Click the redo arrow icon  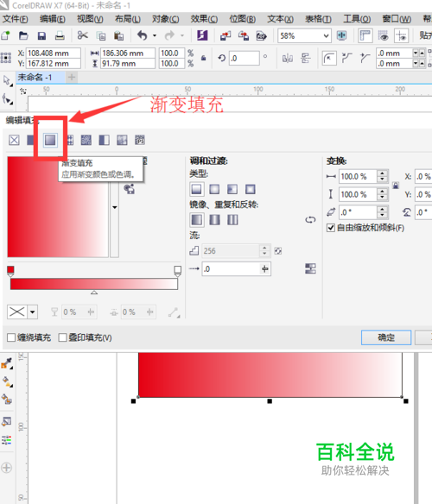(169, 35)
